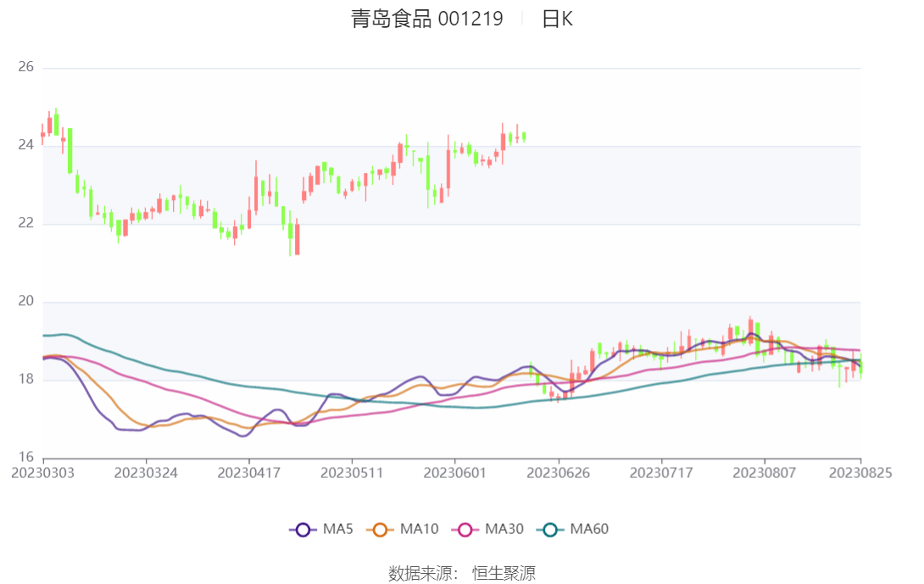Screen dimensions: 924x584
Task: Select the 日K chart type label
Action: coord(557,19)
